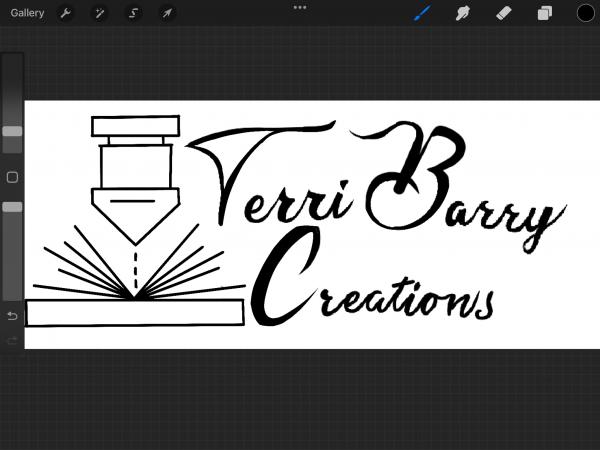The image size is (600, 450).
Task: Open the Actions wrench menu
Action: (66, 13)
